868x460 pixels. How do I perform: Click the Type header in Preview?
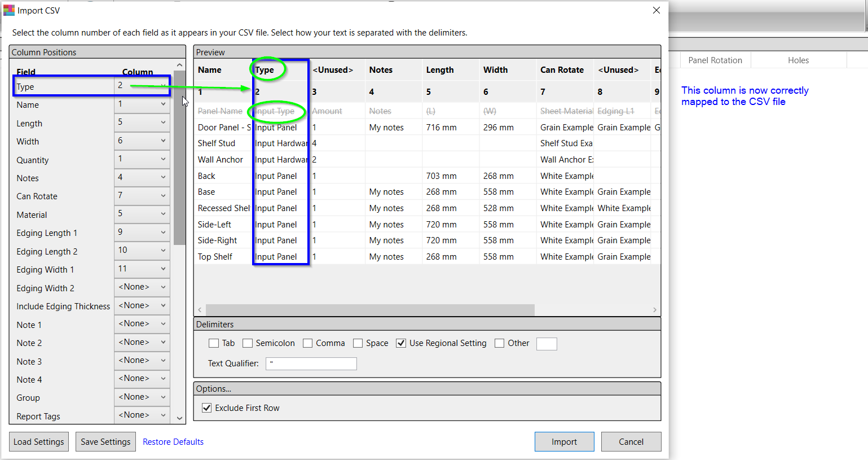(265, 70)
